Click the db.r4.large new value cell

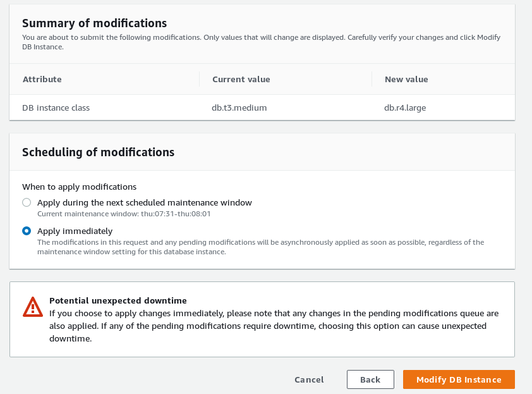405,108
